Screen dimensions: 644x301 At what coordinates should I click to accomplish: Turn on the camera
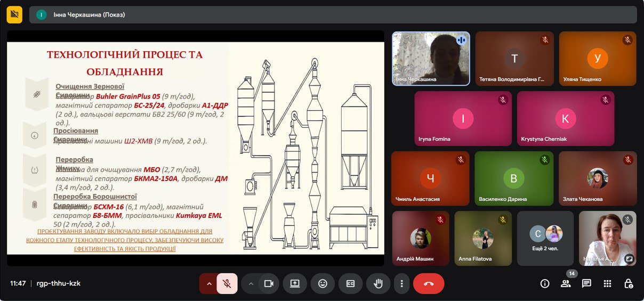point(269,283)
